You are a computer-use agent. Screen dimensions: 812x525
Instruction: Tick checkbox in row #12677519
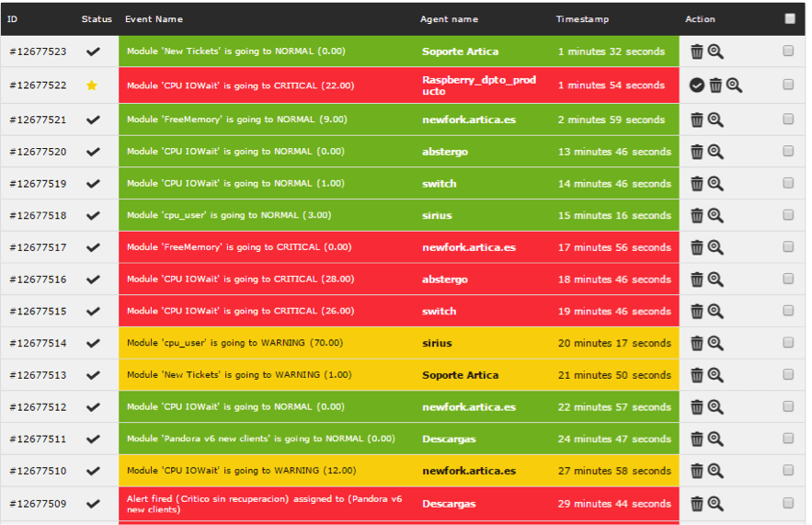788,183
